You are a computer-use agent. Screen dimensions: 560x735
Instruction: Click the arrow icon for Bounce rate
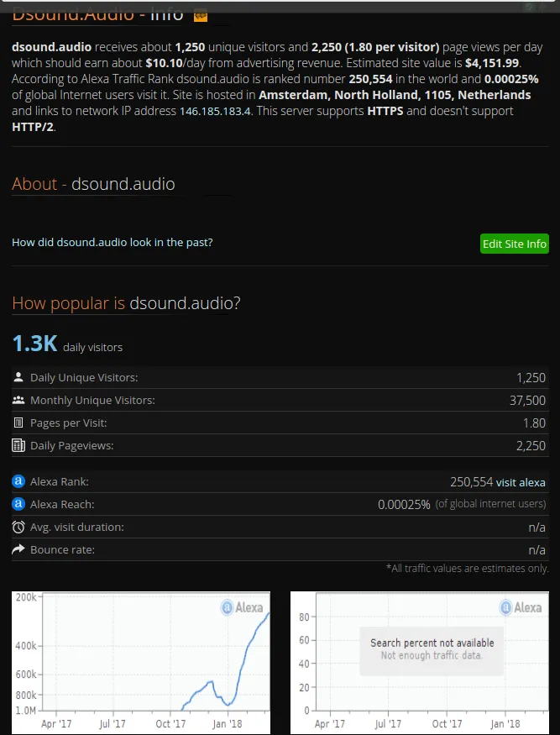pyautogui.click(x=18, y=549)
